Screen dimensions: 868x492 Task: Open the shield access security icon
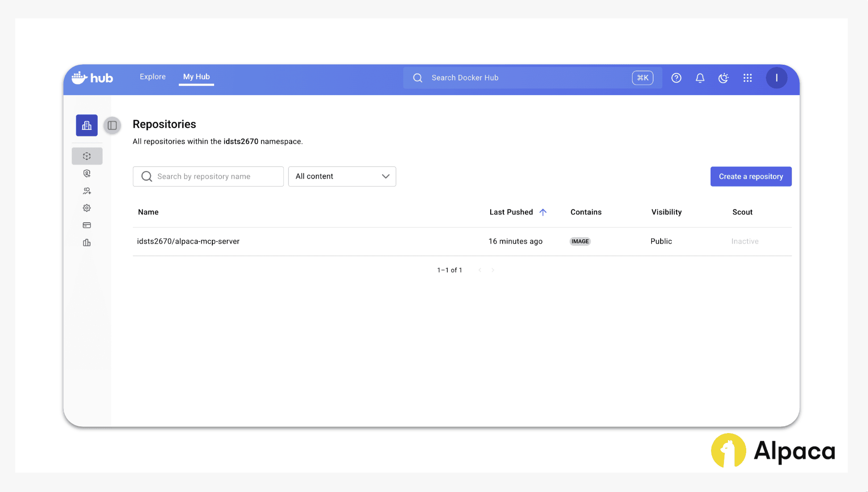[87, 173]
